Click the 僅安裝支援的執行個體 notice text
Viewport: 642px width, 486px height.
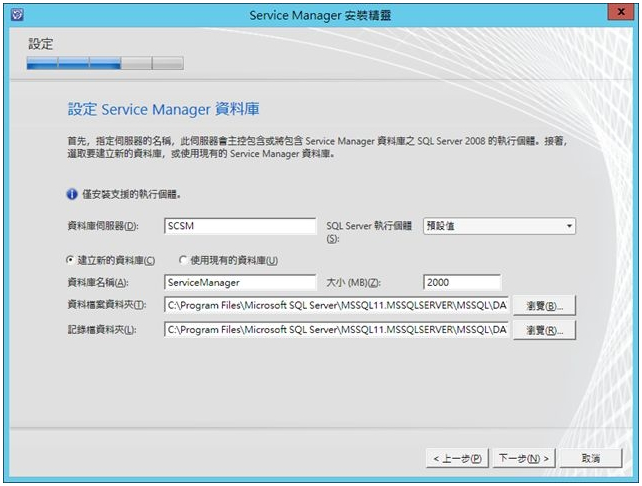[131, 194]
